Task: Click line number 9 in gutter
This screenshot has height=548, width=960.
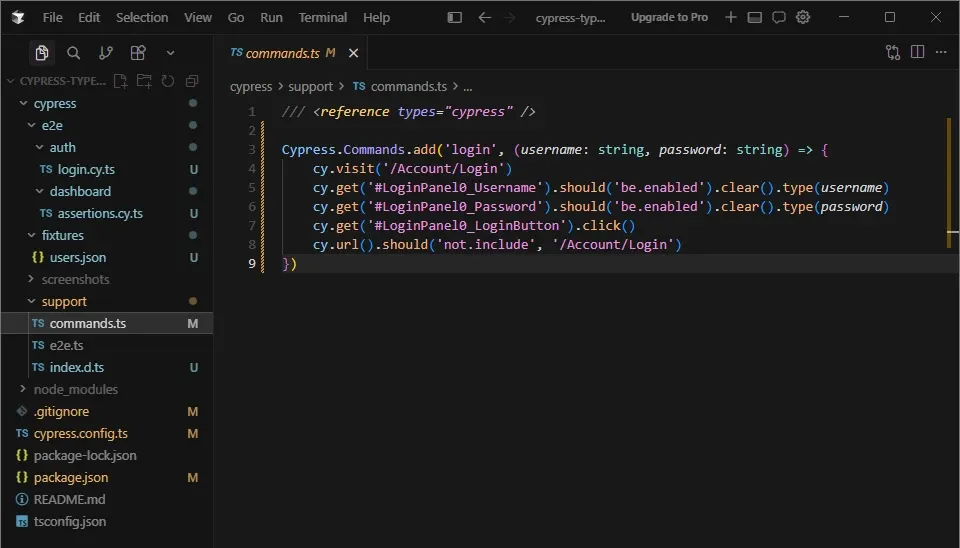Action: coord(252,263)
